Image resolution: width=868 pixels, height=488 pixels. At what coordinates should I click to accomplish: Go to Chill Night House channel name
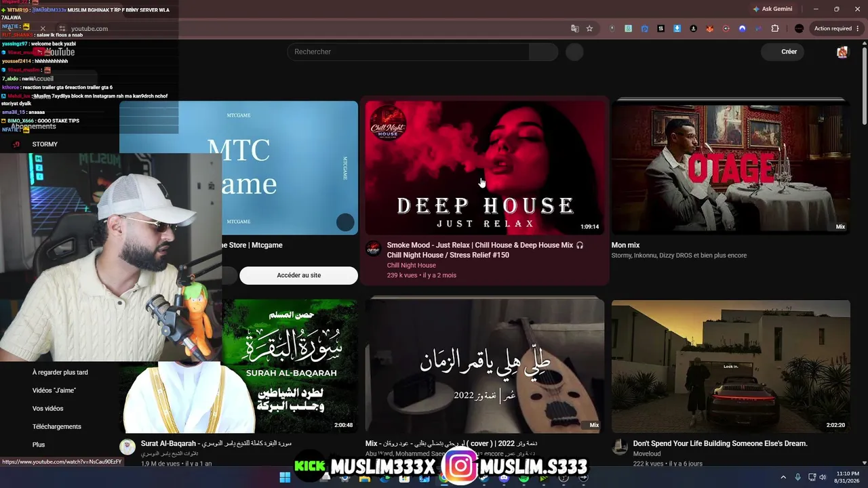(412, 266)
